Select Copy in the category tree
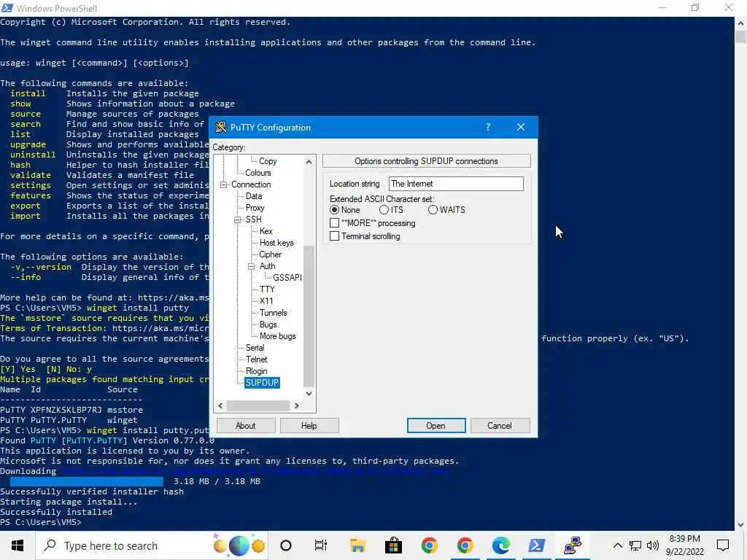The height and width of the screenshot is (560, 747). pyautogui.click(x=268, y=161)
